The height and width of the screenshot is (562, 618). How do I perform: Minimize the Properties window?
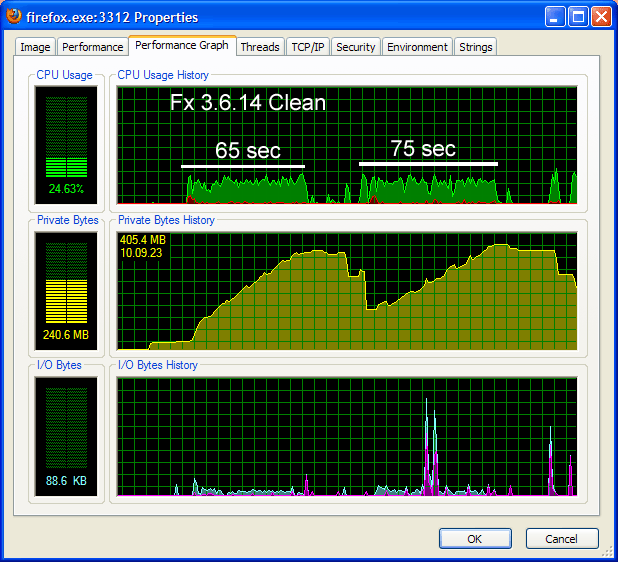pos(555,17)
